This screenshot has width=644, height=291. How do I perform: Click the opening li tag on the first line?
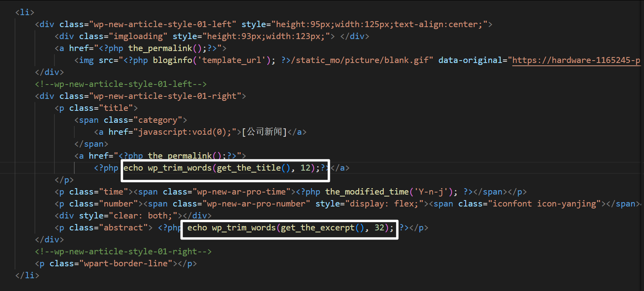coord(25,12)
